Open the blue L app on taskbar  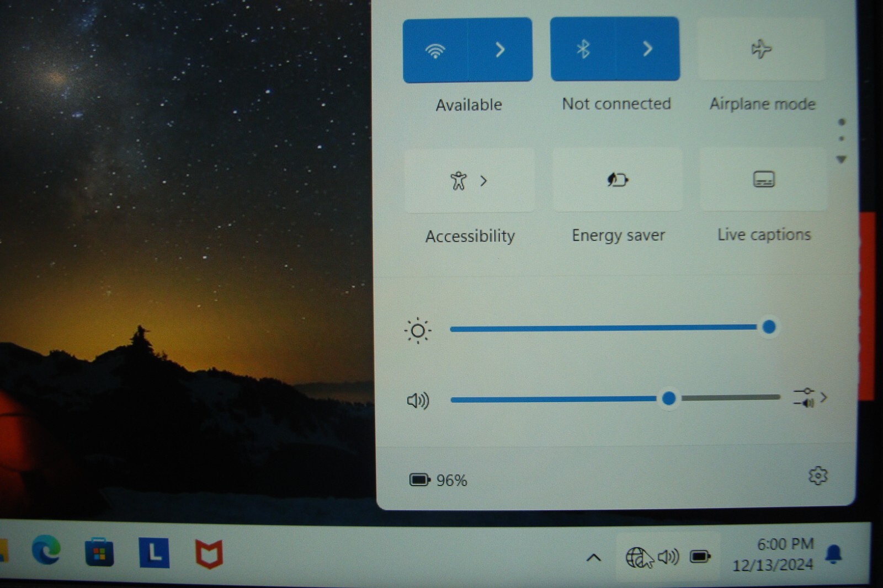tap(154, 553)
